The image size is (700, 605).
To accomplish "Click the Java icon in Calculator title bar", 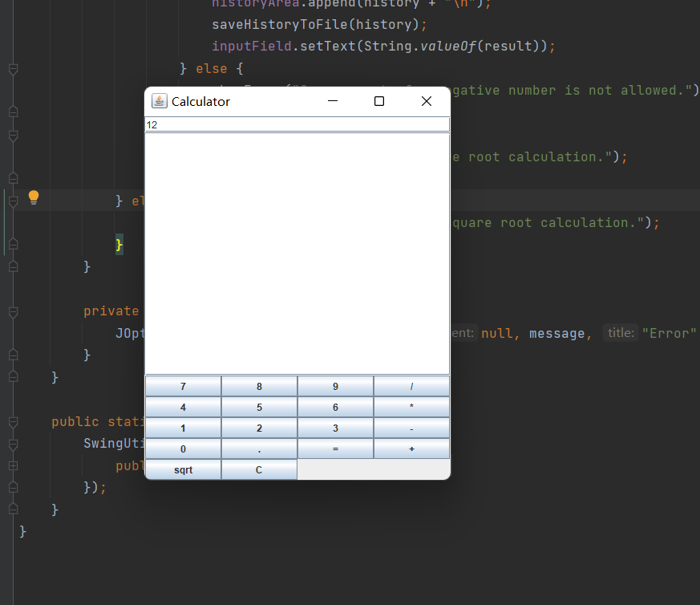I will point(160,101).
